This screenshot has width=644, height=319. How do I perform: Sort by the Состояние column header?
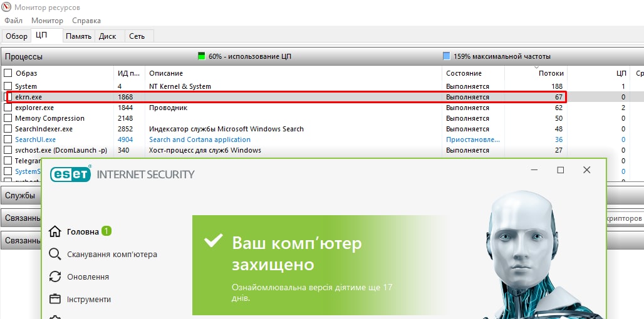pos(464,73)
